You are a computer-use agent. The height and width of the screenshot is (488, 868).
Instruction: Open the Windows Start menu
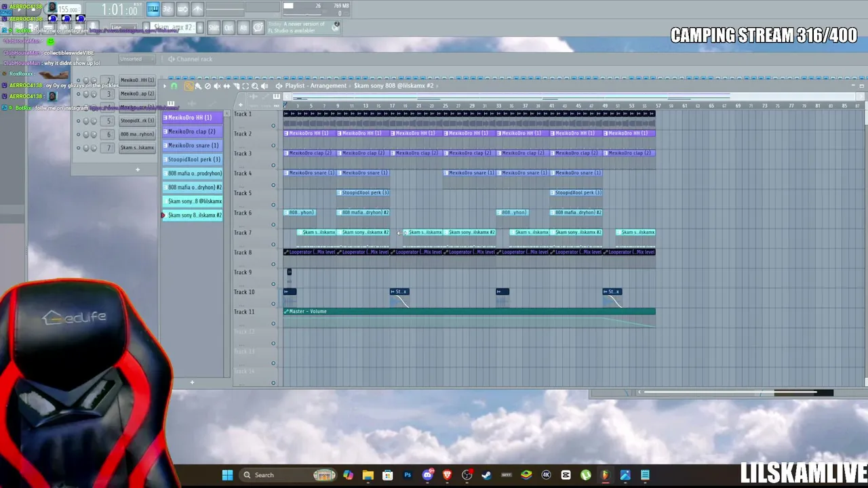pos(227,475)
